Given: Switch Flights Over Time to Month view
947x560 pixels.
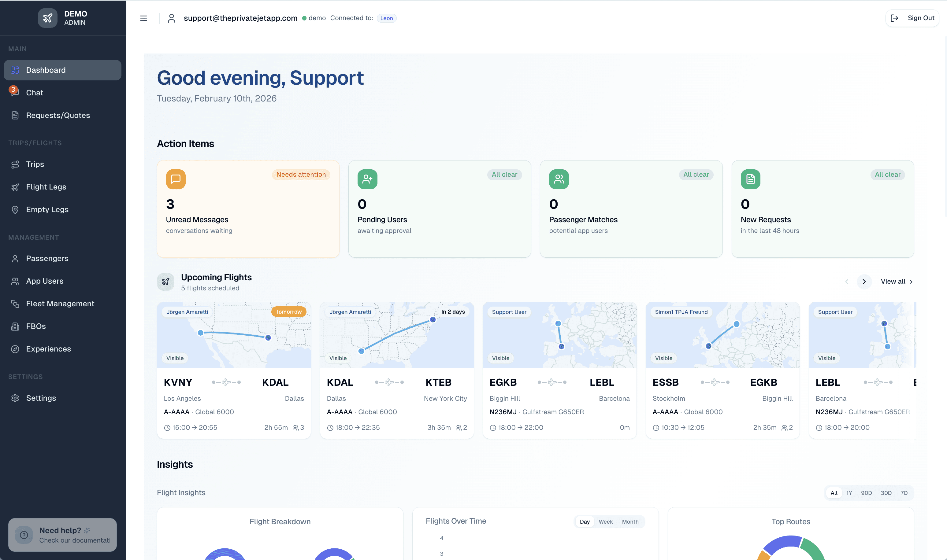Looking at the screenshot, I should pyautogui.click(x=630, y=521).
